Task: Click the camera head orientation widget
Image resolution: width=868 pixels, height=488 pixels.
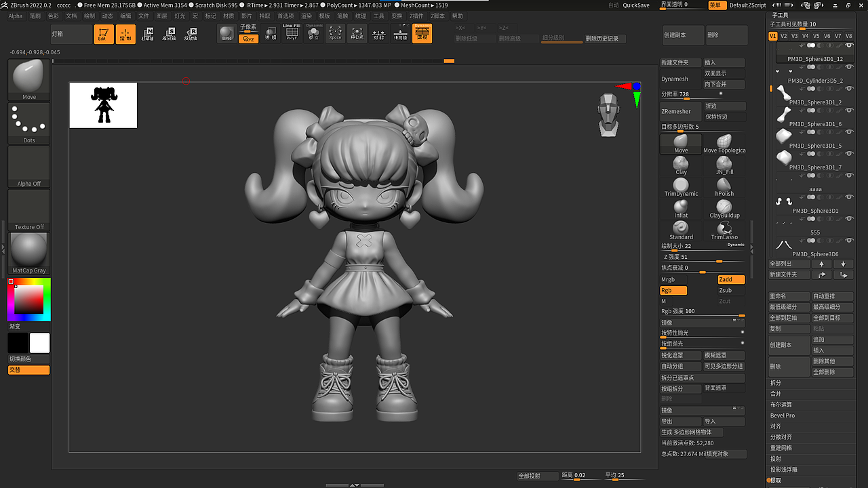Action: click(x=608, y=115)
